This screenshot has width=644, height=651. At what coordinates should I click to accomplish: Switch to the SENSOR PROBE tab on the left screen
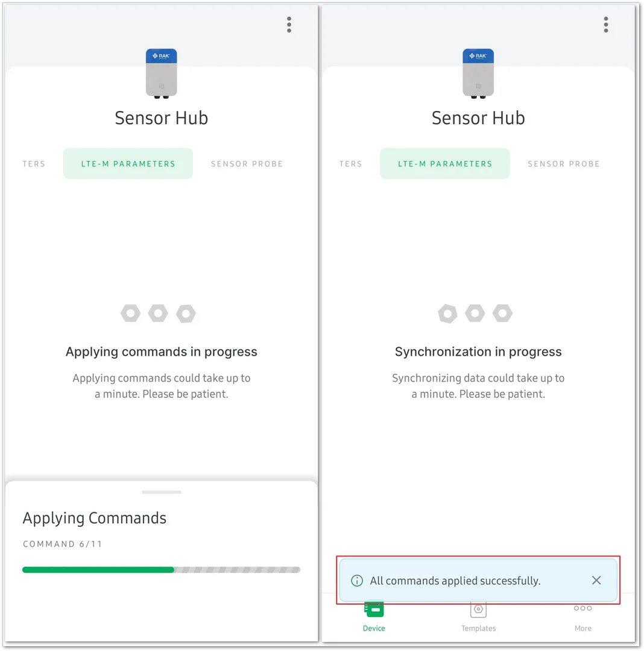[x=247, y=163]
